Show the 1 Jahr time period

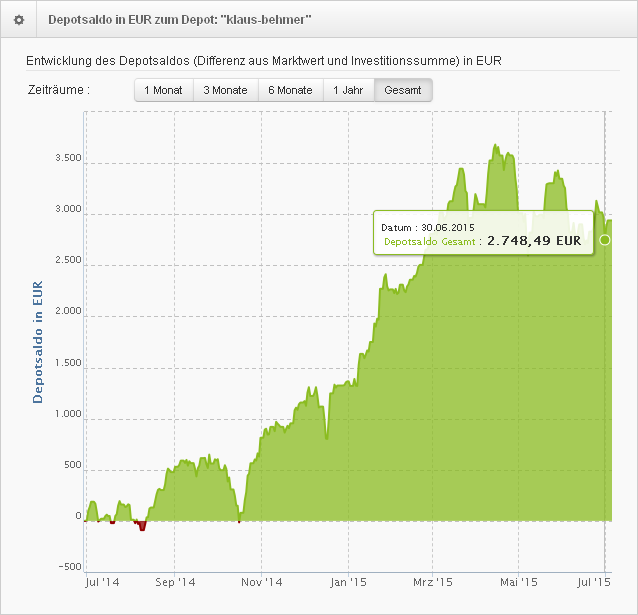[348, 90]
